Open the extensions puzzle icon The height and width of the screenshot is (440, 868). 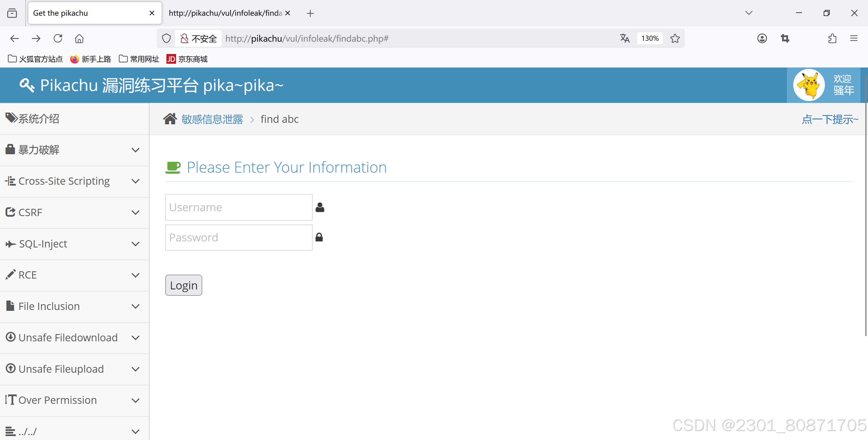tap(832, 38)
